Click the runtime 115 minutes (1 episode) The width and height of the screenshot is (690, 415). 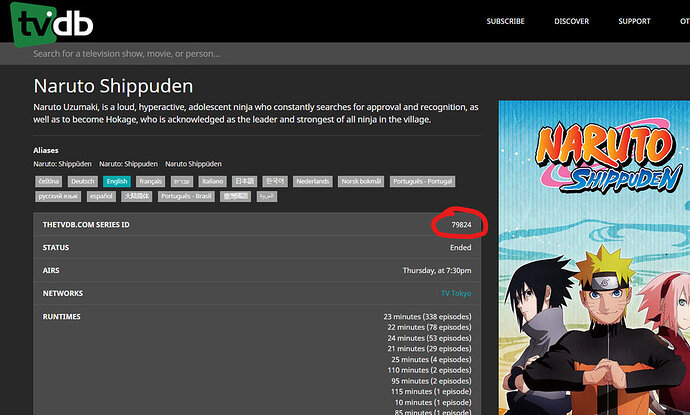coord(431,391)
